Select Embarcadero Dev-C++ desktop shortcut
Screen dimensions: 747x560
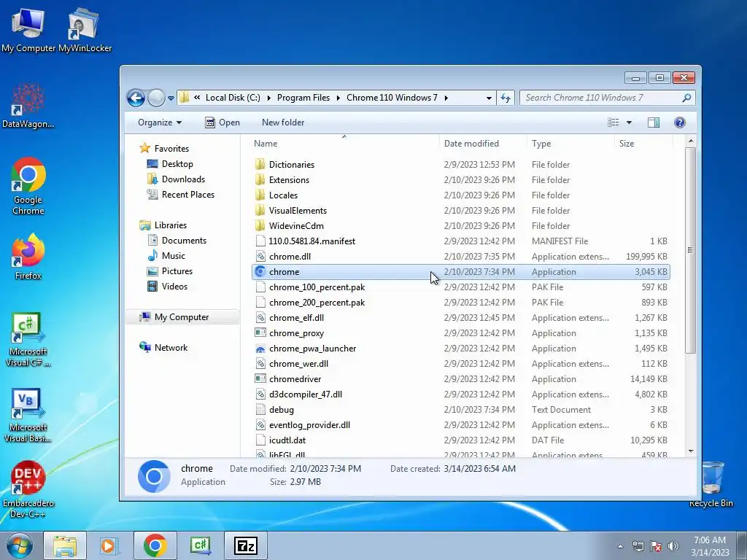[28, 489]
